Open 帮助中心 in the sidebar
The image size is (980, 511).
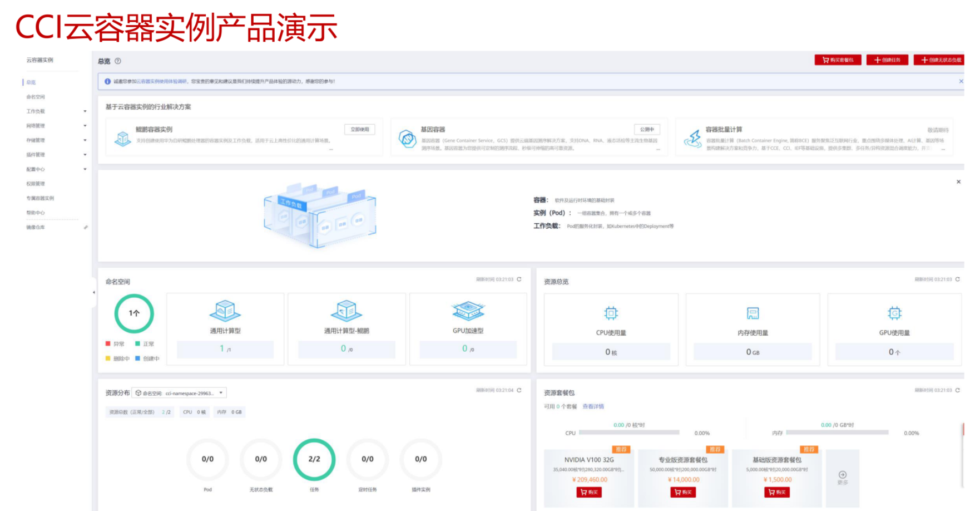pos(36,213)
